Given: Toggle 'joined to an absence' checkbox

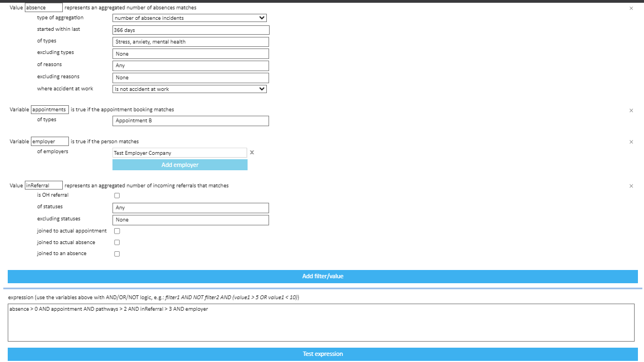Looking at the screenshot, I should tap(117, 254).
